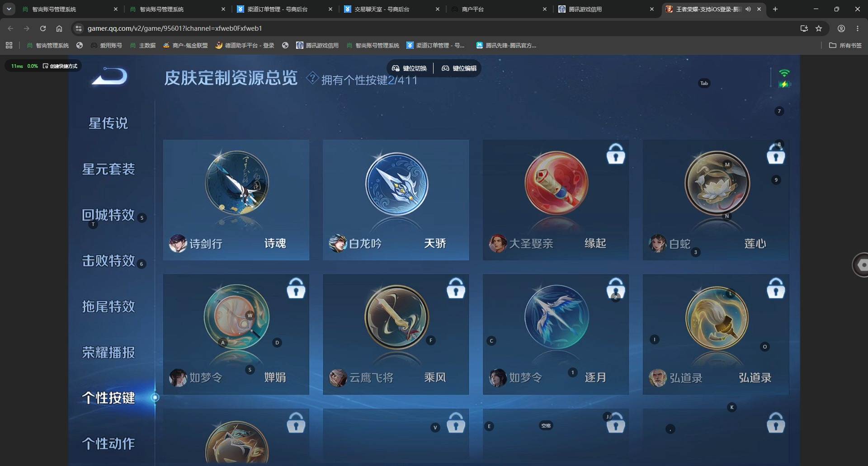868x466 pixels.
Task: Open the 主数据 bookmark
Action: tap(143, 45)
